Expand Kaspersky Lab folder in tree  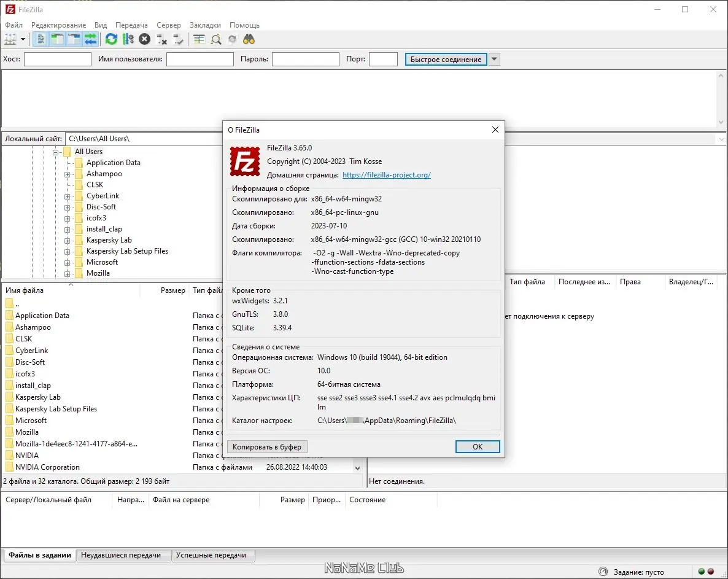pos(68,241)
